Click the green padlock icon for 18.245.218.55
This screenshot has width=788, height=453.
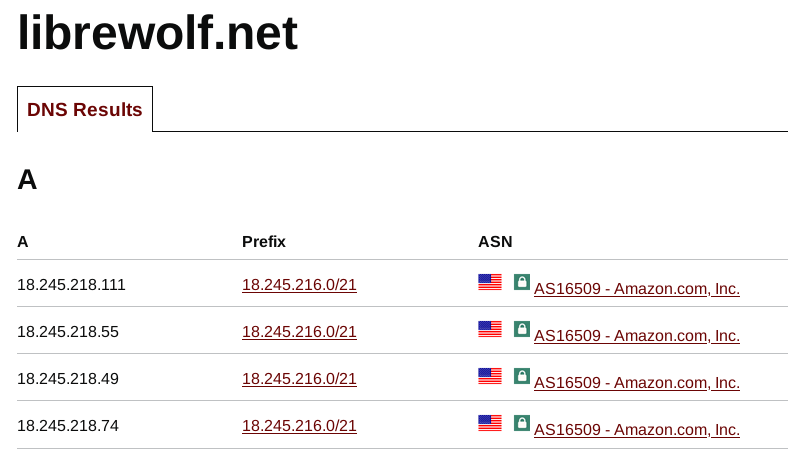tap(522, 329)
